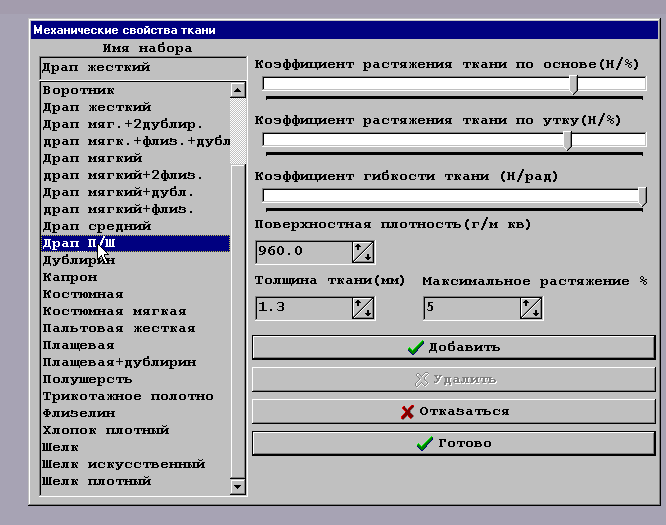
Task: Select Шелк искусственный entry
Action: pyautogui.click(x=135, y=464)
